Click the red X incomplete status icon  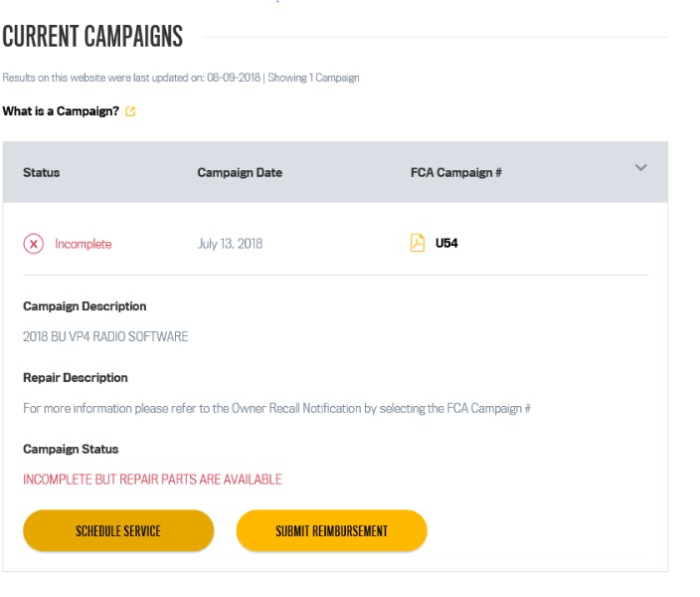pos(34,244)
